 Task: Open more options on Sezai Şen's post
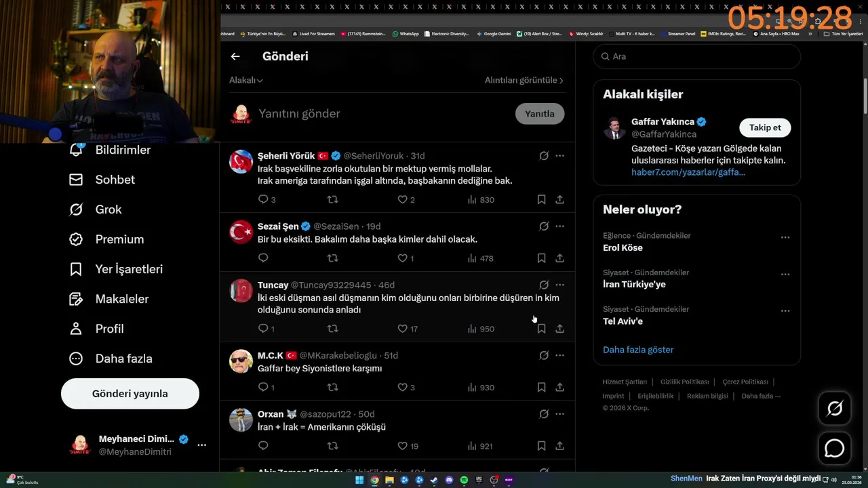tap(559, 226)
